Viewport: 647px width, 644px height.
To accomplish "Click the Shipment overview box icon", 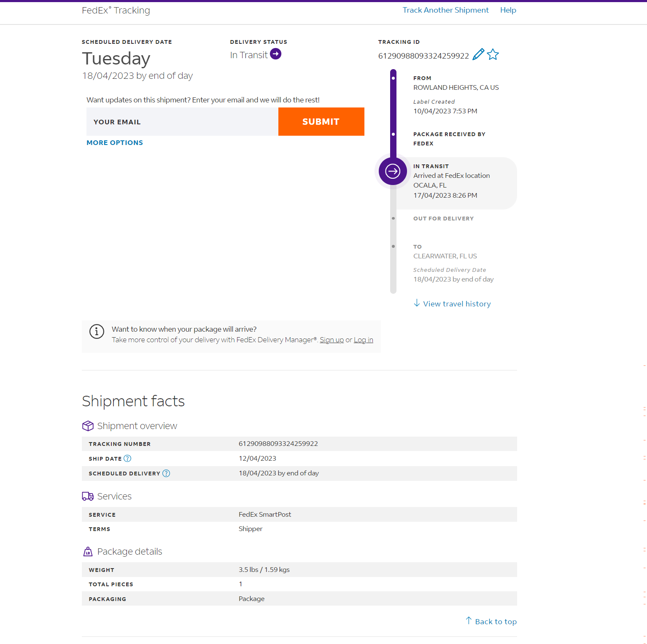I will click(88, 426).
